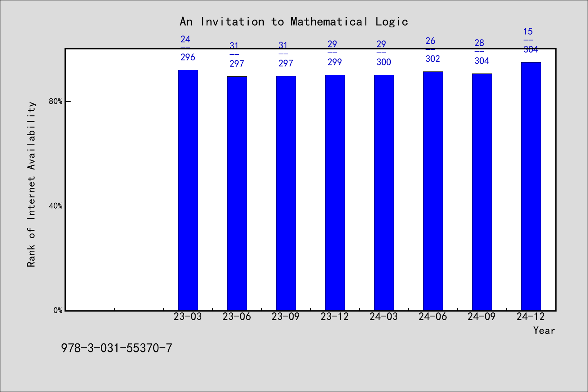Image resolution: width=588 pixels, height=392 pixels.
Task: Select the blue bar for 24-03
Action: 384,193
